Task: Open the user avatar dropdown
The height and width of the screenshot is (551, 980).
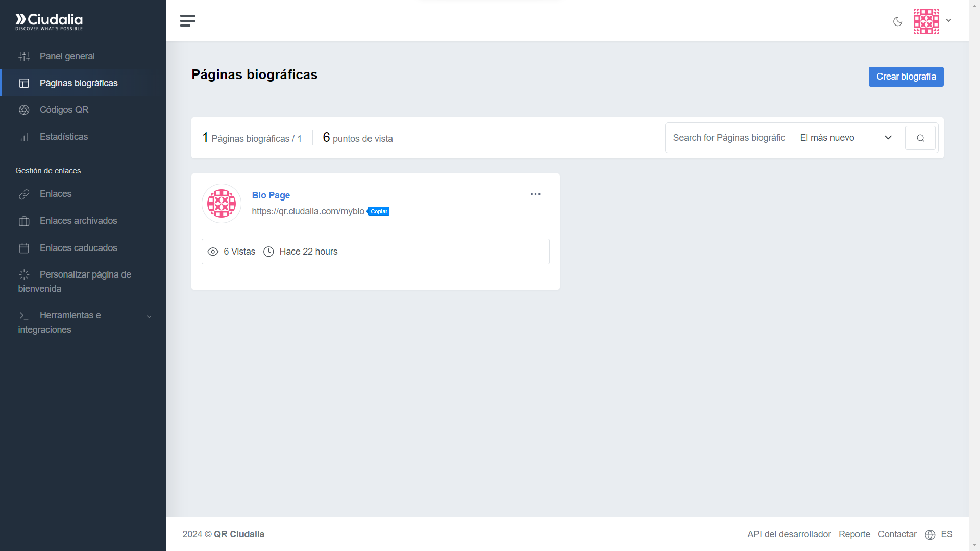Action: pos(932,21)
